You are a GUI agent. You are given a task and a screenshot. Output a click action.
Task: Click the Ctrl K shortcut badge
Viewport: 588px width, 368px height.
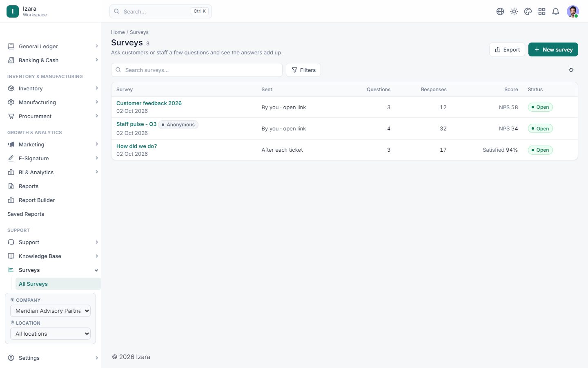(200, 11)
